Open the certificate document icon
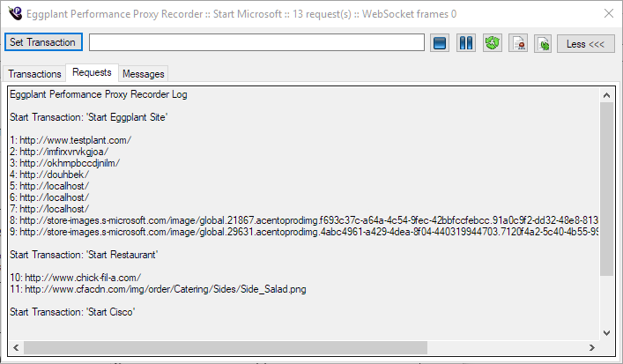The image size is (623, 364). 518,42
